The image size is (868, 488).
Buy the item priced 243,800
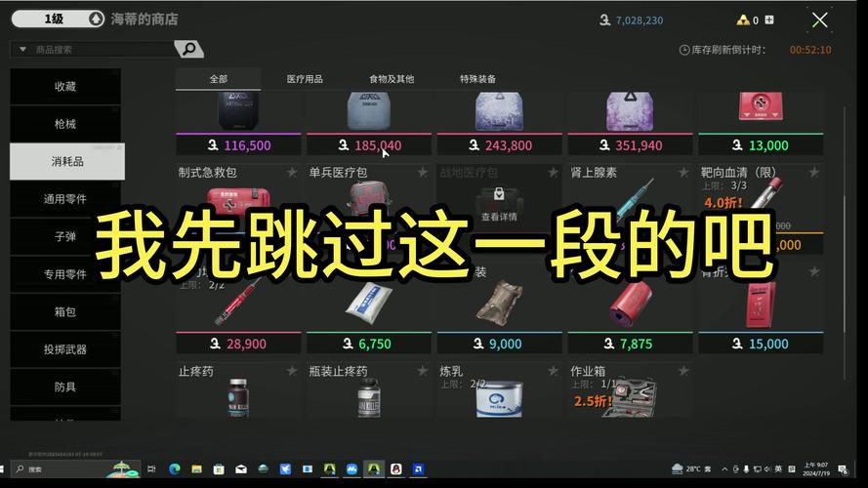[500, 145]
